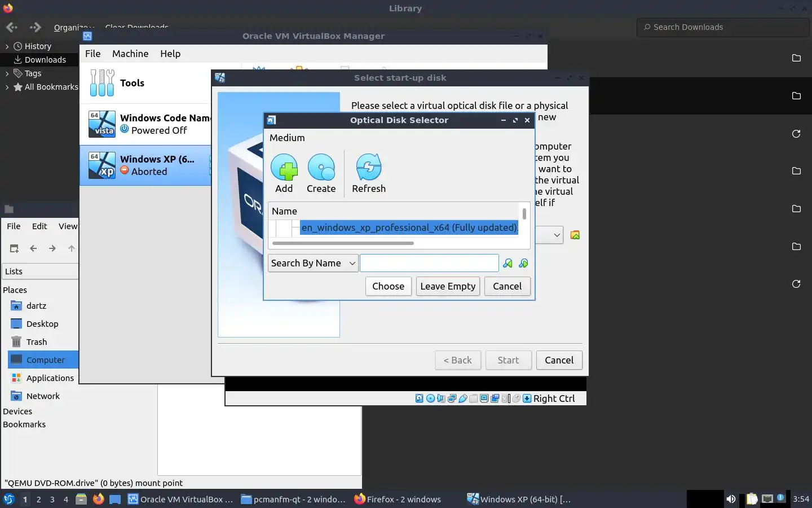Click the Choose button
Screen dimensions: 812x508
click(x=389, y=286)
